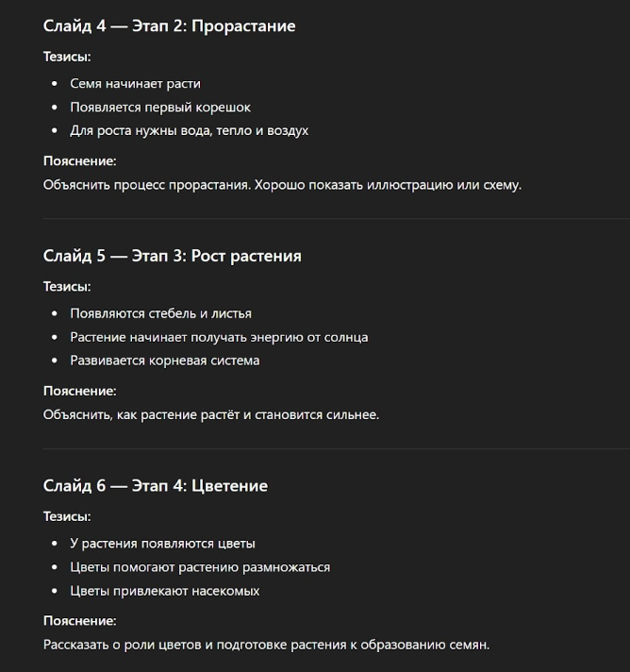This screenshot has height=672, width=630.
Task: Click 'Для роста нужны вода, тепло и воздух'
Action: click(x=189, y=131)
